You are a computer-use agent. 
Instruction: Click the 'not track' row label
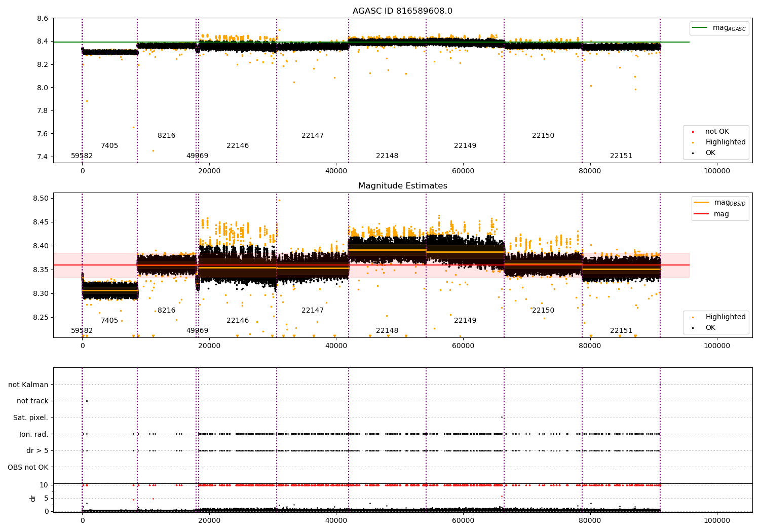click(32, 401)
